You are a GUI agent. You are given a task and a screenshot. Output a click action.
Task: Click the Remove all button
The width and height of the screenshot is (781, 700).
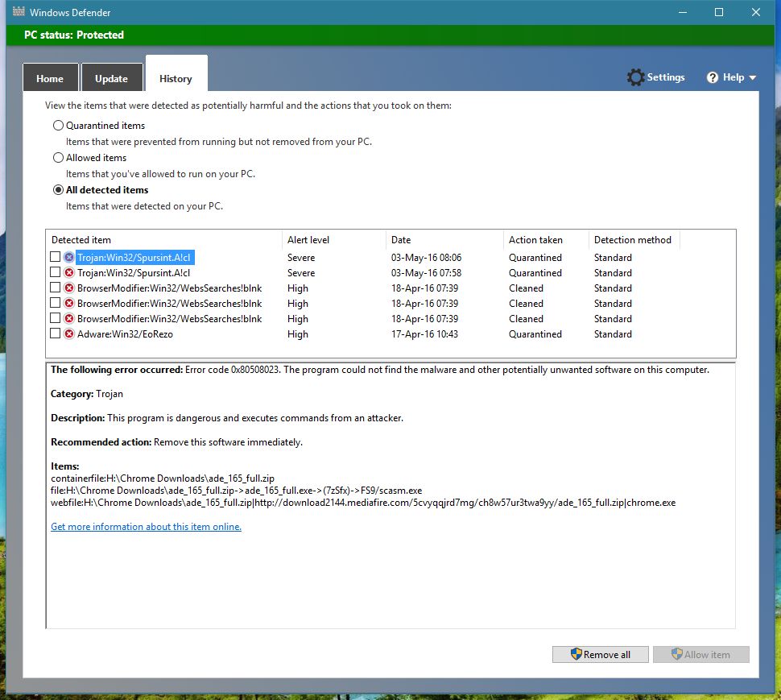tap(600, 654)
